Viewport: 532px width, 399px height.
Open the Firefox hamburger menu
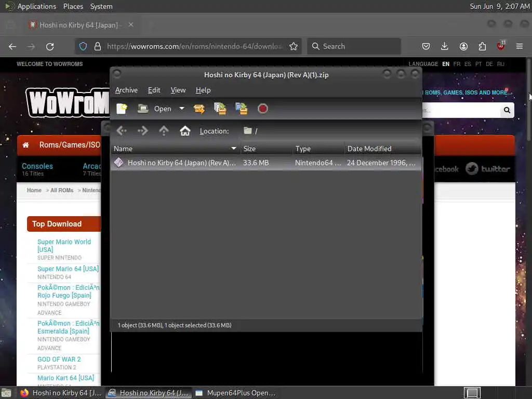click(520, 46)
